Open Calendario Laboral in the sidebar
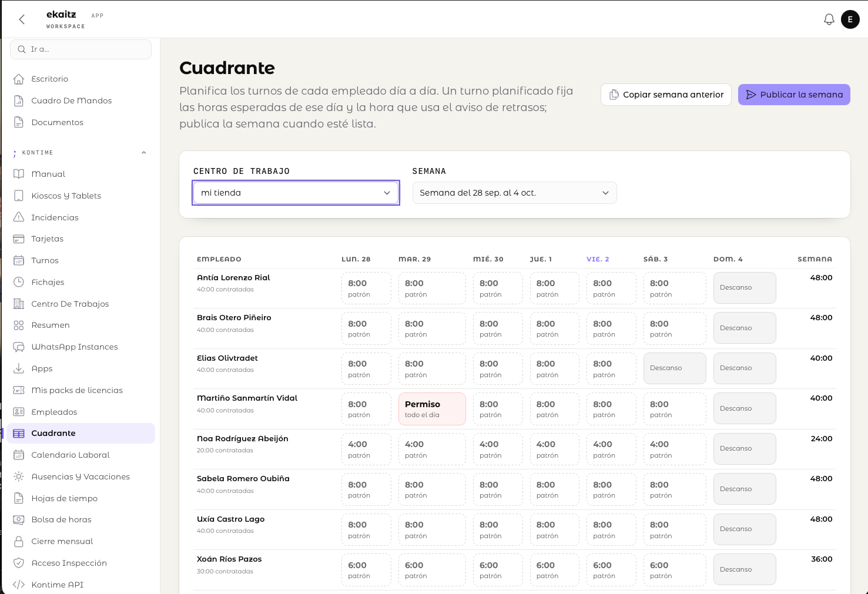868x594 pixels. click(x=81, y=455)
